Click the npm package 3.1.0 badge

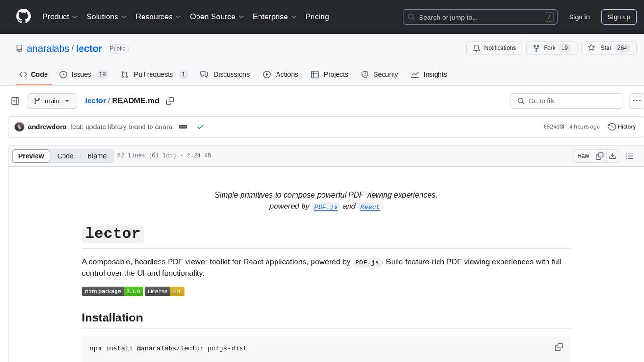112,291
